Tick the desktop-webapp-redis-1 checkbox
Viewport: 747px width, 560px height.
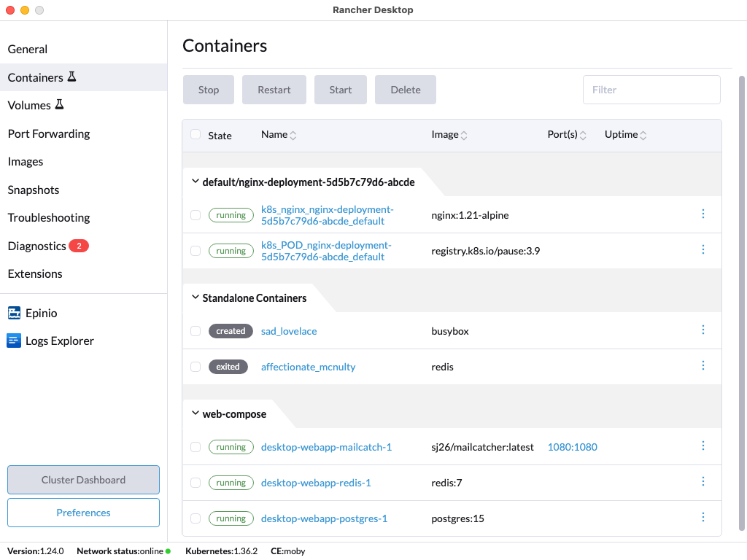pyautogui.click(x=196, y=483)
